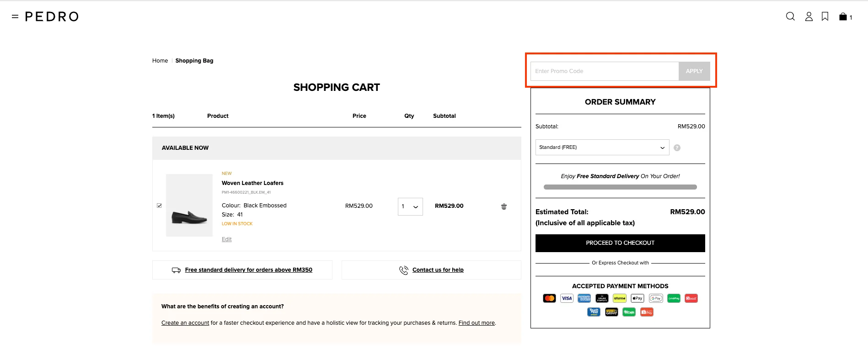Click PROCEED TO CHECKOUT button
The width and height of the screenshot is (868, 359).
620,243
